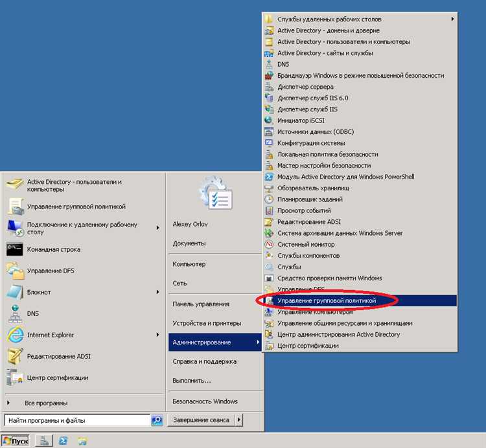Open Group Policy Management icon in pinned list
Screen dimensions: 486x448
(x=15, y=207)
